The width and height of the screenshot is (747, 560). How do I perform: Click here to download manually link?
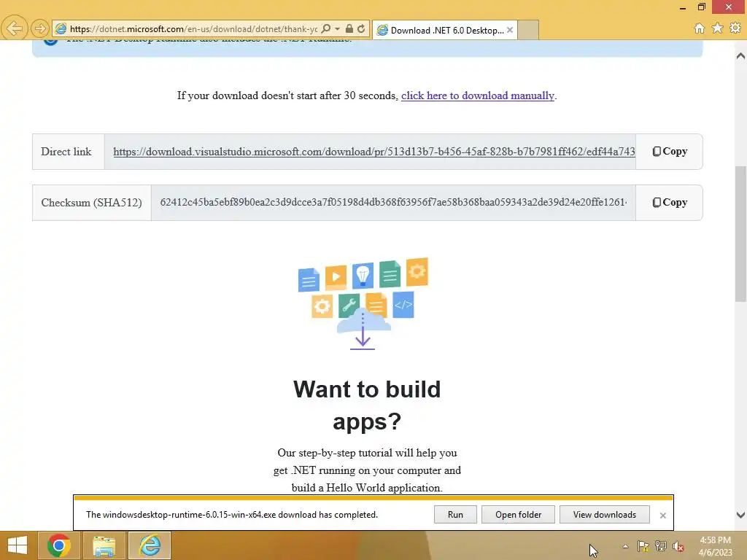coord(478,96)
